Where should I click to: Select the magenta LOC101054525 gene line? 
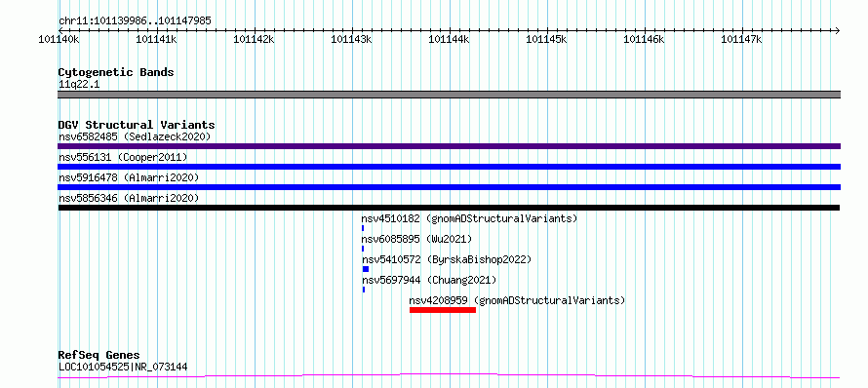pos(449,376)
